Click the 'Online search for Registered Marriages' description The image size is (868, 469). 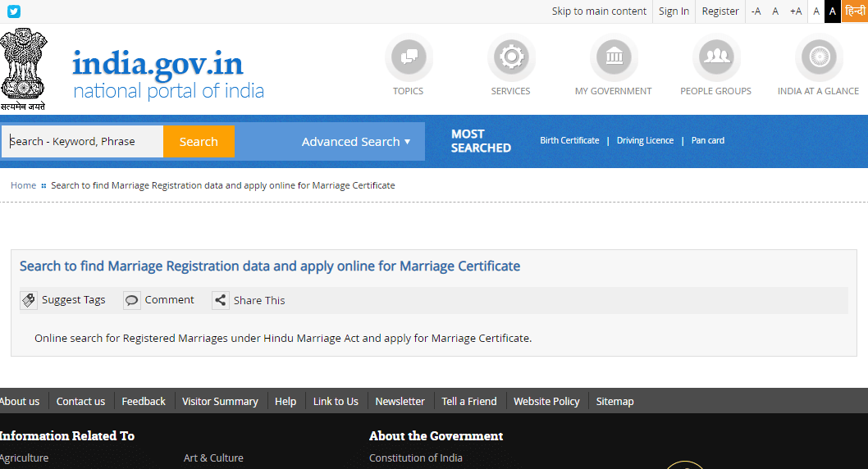click(283, 338)
